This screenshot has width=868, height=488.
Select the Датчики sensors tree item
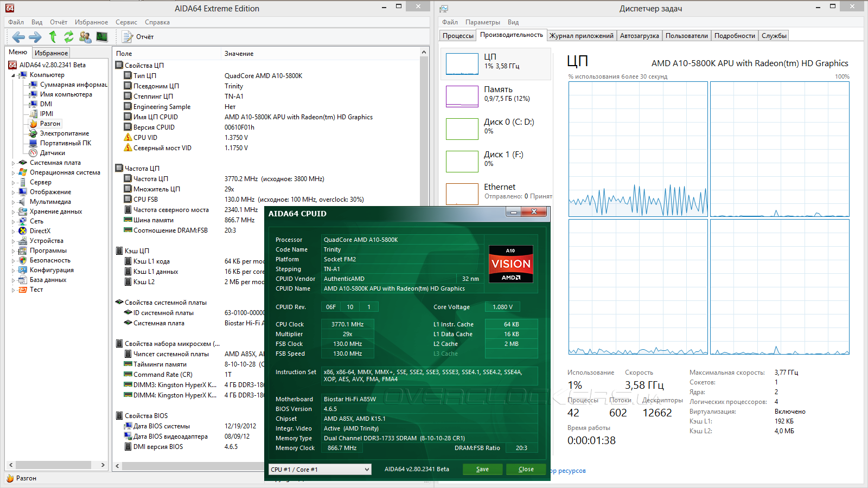pyautogui.click(x=52, y=153)
